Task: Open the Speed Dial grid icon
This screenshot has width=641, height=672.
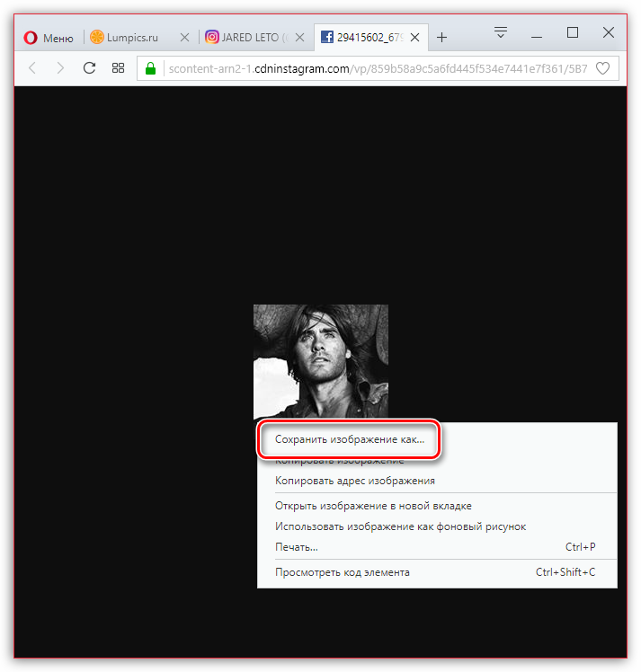Action: [x=118, y=67]
